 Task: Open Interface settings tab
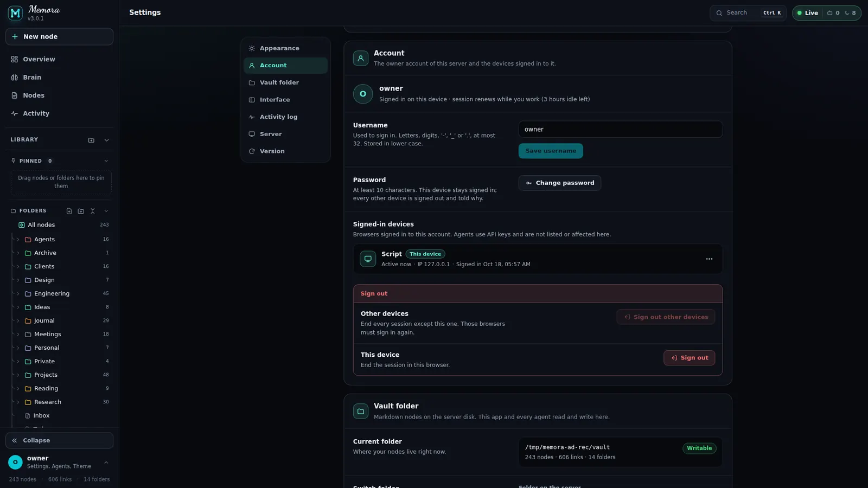(285, 100)
